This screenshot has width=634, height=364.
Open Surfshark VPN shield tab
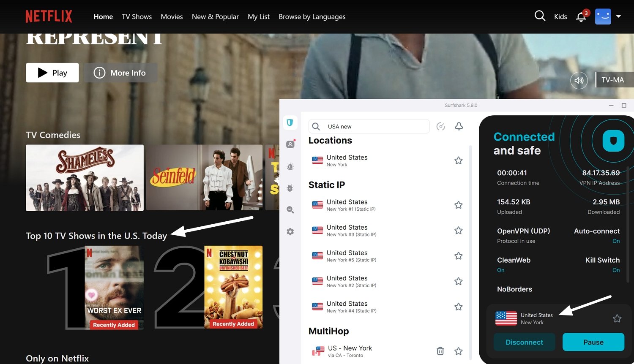[290, 122]
